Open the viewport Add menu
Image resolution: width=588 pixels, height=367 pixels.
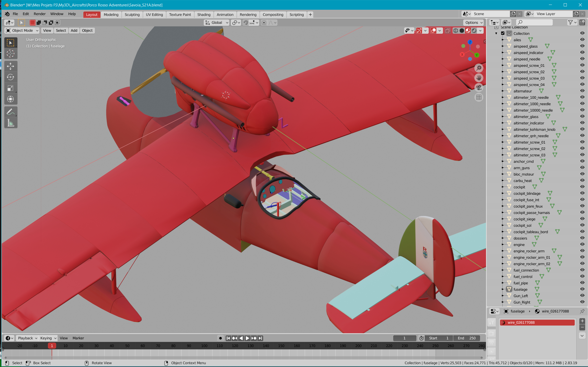[x=74, y=30]
